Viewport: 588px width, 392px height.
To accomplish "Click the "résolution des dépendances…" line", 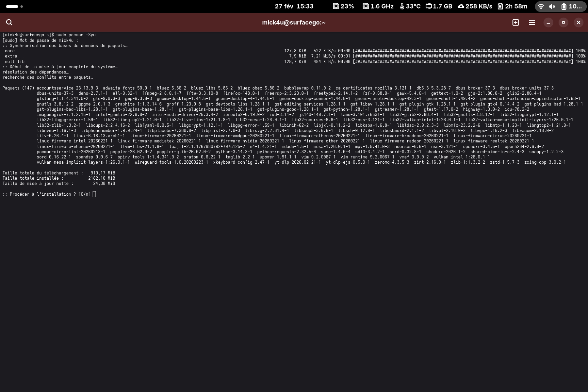I will pos(36,72).
